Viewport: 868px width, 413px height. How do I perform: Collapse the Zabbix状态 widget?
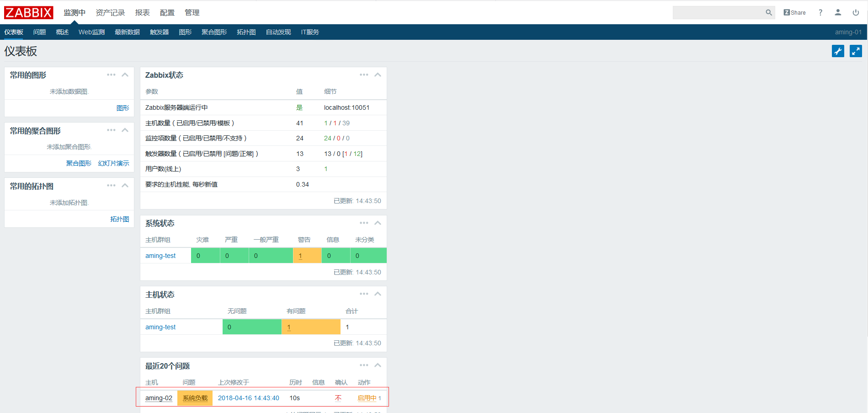click(378, 75)
